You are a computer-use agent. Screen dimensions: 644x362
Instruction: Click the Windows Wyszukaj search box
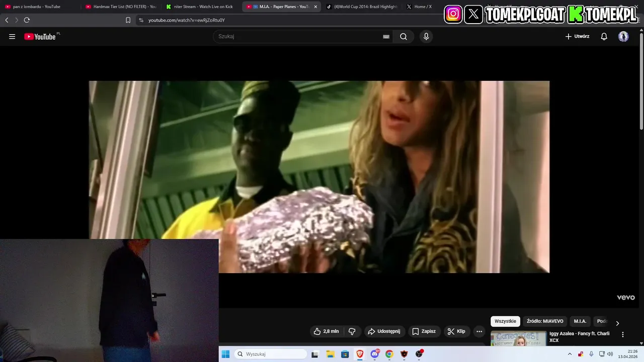pyautogui.click(x=271, y=354)
